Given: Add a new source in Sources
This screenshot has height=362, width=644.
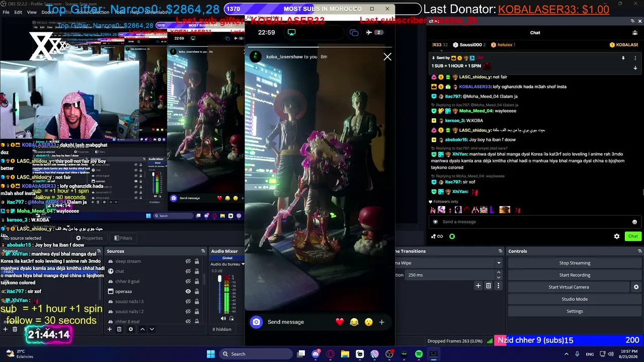Looking at the screenshot, I should pyautogui.click(x=109, y=329).
